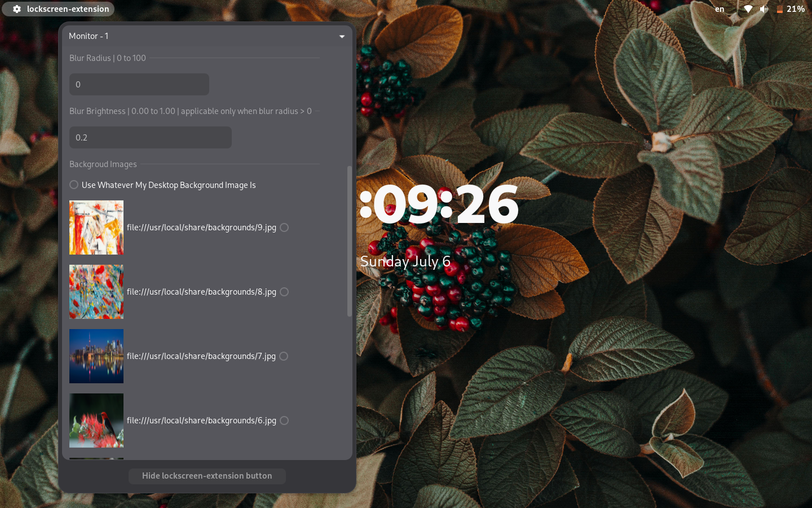Click the 21% battery percentage text

(x=796, y=9)
